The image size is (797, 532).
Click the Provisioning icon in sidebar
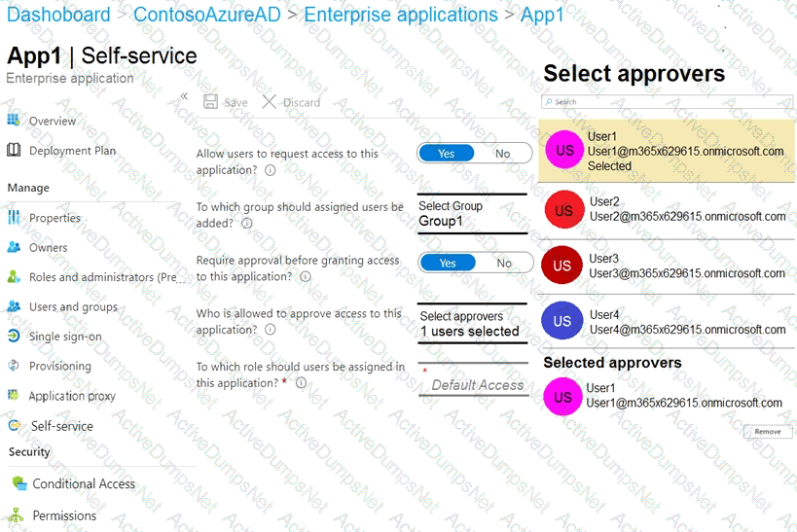coord(14,367)
